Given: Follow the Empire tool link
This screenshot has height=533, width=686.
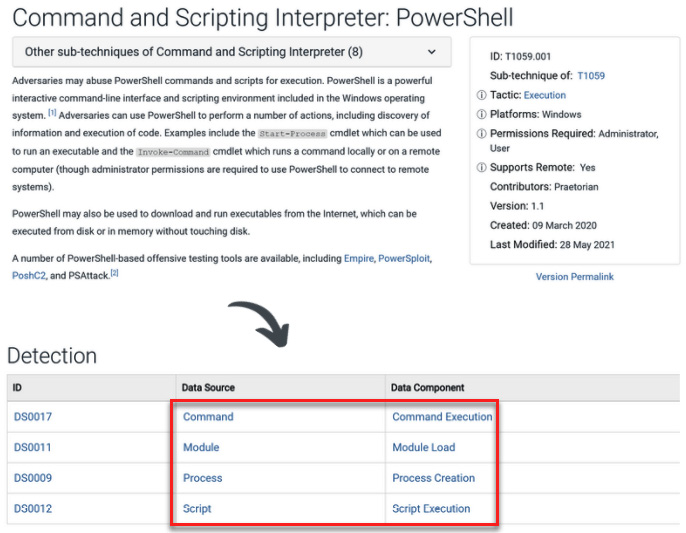Looking at the screenshot, I should pos(358,258).
